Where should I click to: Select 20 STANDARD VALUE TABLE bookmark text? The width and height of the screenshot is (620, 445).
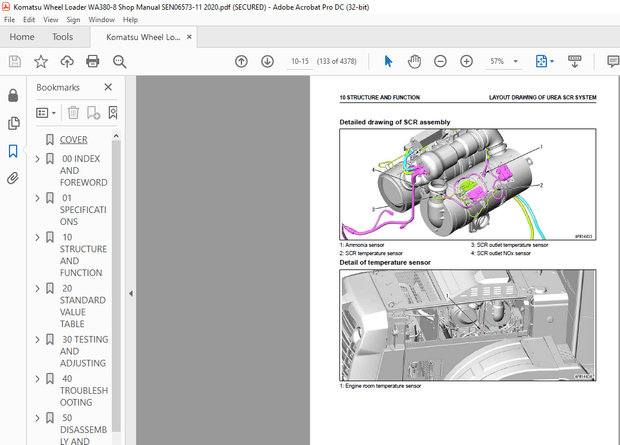click(83, 306)
